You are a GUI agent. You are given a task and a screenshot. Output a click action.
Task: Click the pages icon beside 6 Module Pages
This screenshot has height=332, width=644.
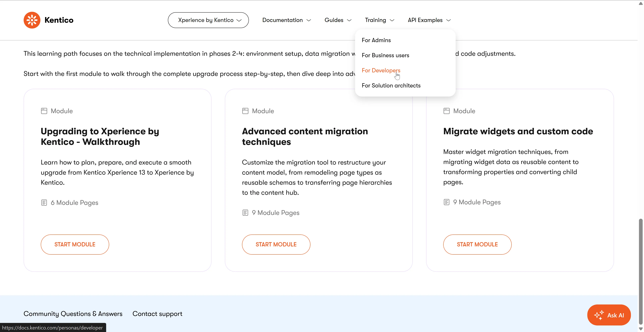tap(44, 203)
